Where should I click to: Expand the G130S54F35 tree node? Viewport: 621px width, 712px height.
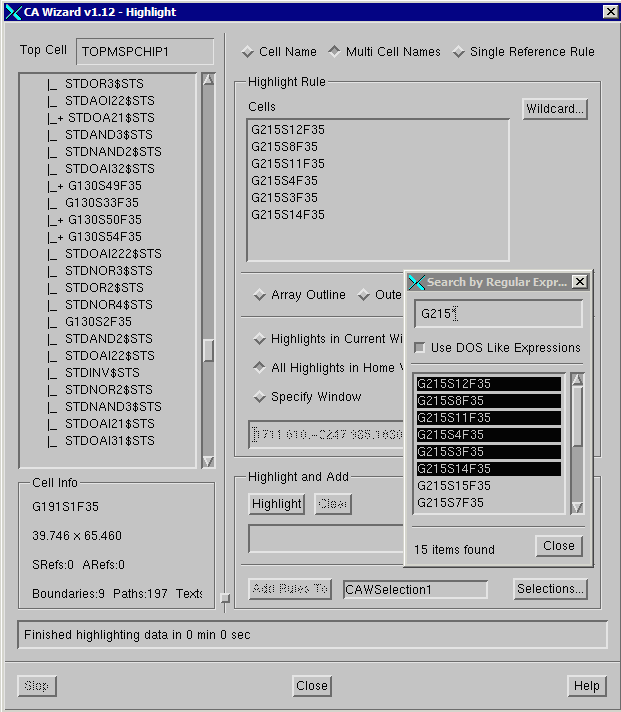pos(60,237)
